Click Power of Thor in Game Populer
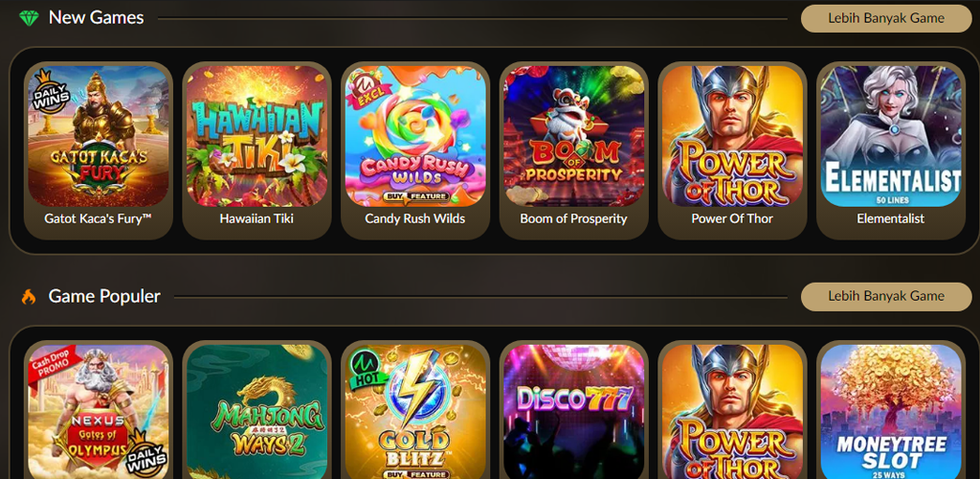The image size is (980, 479). click(x=732, y=412)
